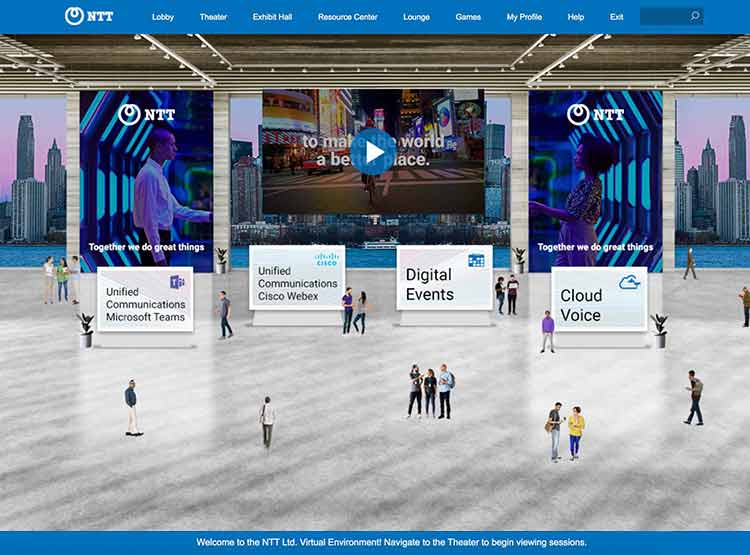Navigate to Resource Center
The image size is (750, 555).
348,17
